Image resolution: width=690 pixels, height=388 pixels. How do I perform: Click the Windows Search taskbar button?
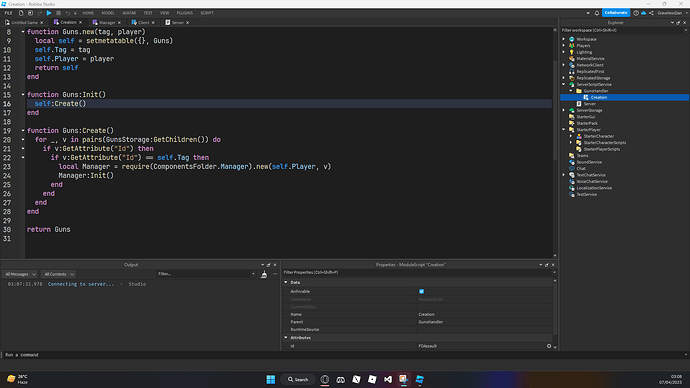298,379
